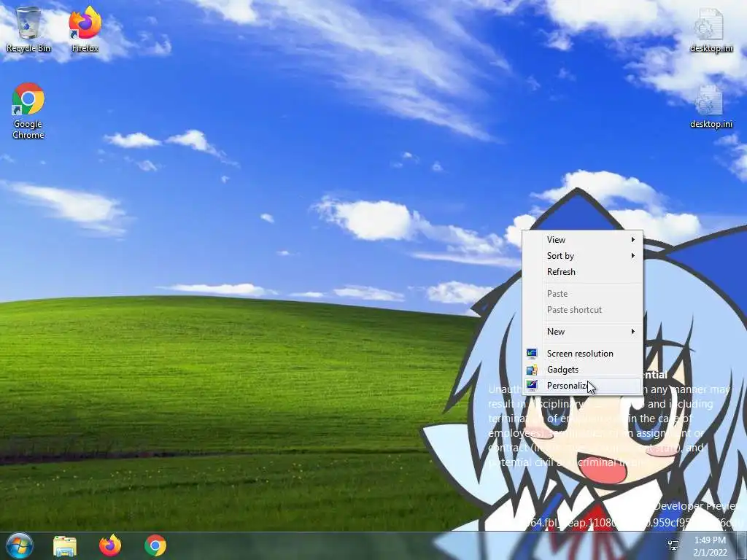The height and width of the screenshot is (560, 747).
Task: Click the arrow next to View
Action: [632, 239]
